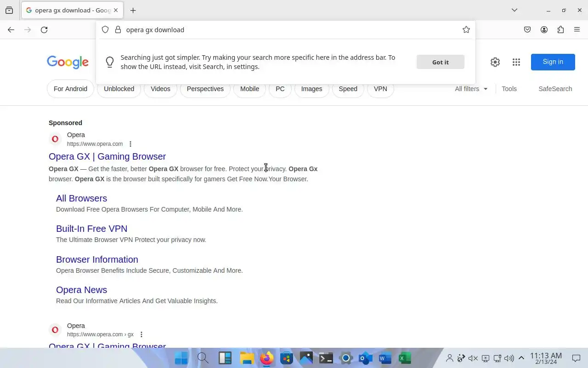The height and width of the screenshot is (368, 588).
Task: Reload the current page
Action: 44,29
